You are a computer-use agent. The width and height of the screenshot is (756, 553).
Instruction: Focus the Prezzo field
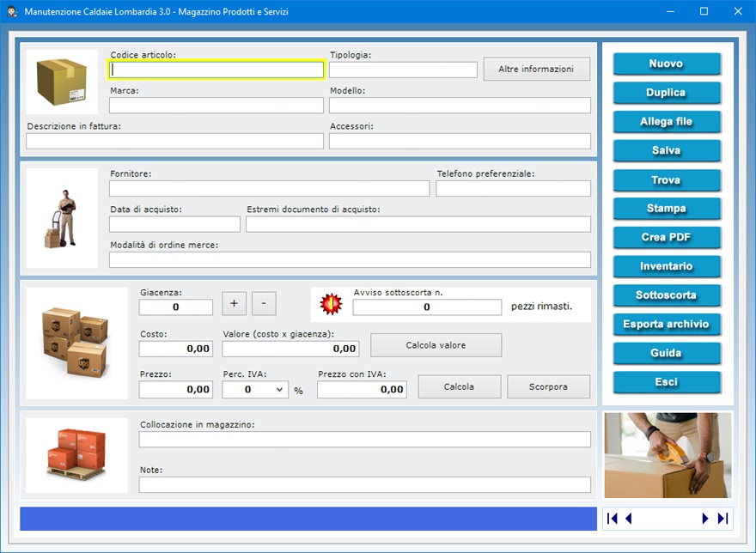pos(176,390)
